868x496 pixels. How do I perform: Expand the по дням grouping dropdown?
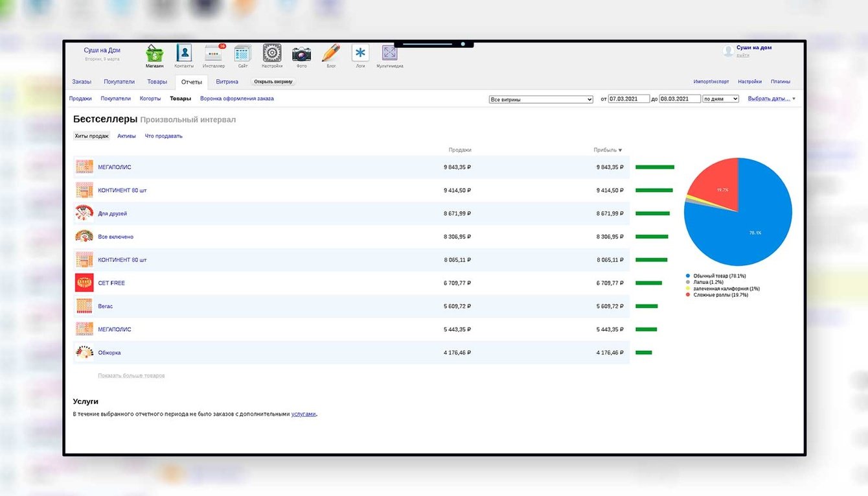pos(720,99)
